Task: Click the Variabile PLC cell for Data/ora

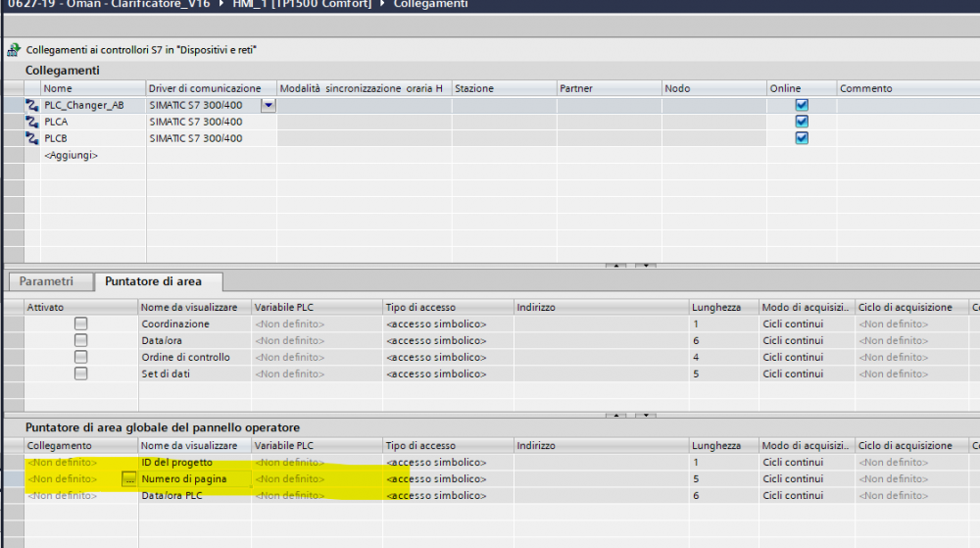Action: click(x=317, y=340)
